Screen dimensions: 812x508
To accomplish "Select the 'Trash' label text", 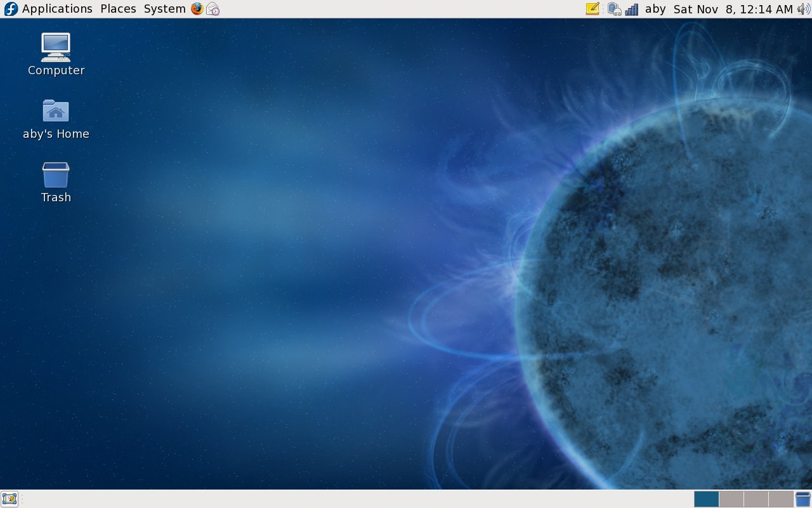I will tap(56, 197).
